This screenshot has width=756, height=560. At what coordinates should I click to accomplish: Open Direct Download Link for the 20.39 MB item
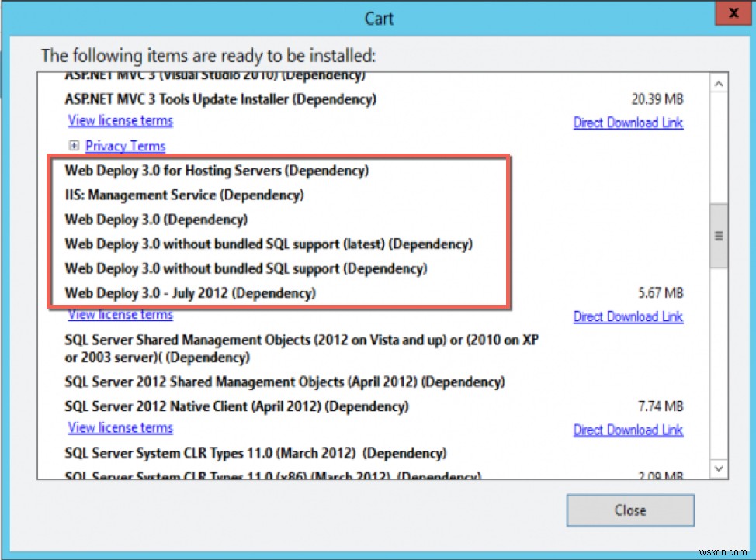(628, 123)
